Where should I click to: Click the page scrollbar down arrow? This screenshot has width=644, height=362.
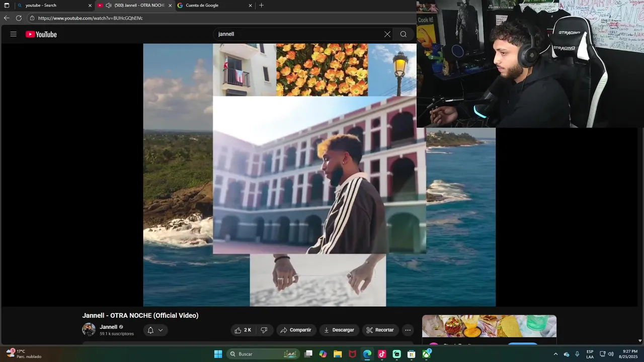coord(640,340)
